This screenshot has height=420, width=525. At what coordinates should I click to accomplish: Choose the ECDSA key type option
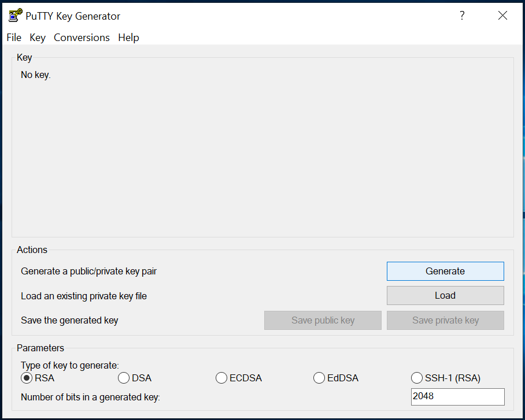pos(239,378)
